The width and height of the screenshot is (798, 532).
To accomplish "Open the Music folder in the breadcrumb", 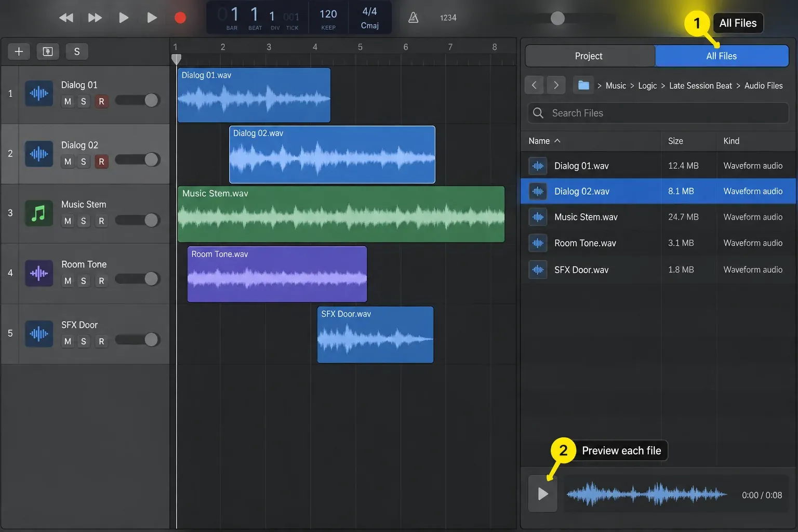I will 616,86.
